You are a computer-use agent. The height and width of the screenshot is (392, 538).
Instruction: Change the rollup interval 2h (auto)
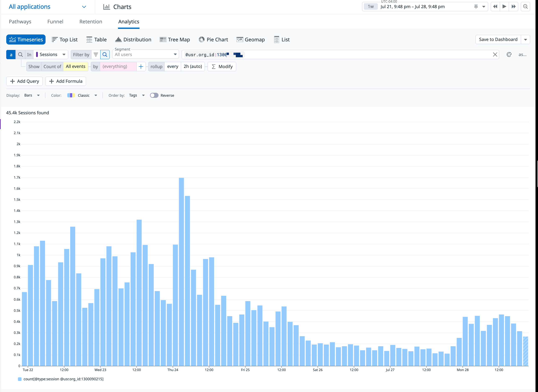193,67
